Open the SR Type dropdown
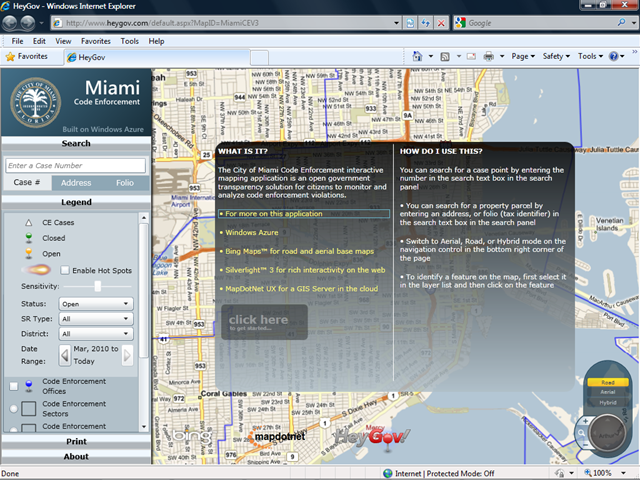 pos(96,319)
